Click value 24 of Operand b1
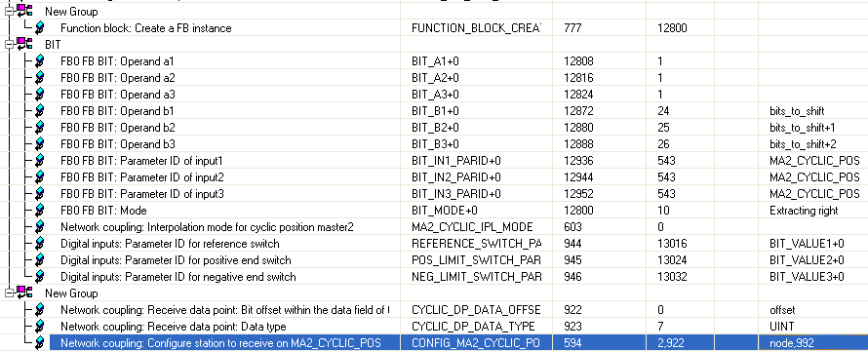The image size is (868, 351). coord(663,111)
